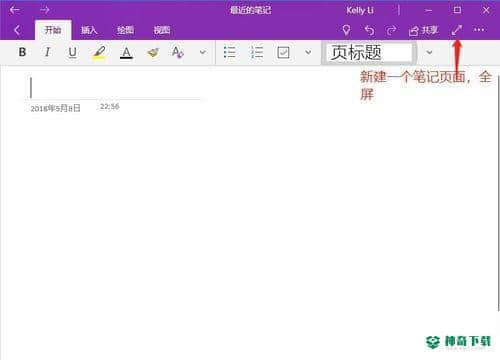Insert a bulleted list
Screen dimensions: 500x360
(230, 52)
